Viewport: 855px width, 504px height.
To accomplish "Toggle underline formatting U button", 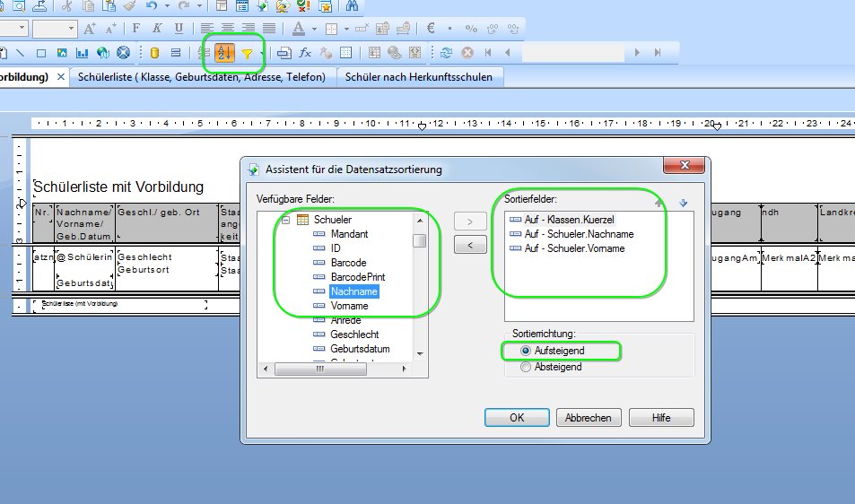I will tap(179, 29).
